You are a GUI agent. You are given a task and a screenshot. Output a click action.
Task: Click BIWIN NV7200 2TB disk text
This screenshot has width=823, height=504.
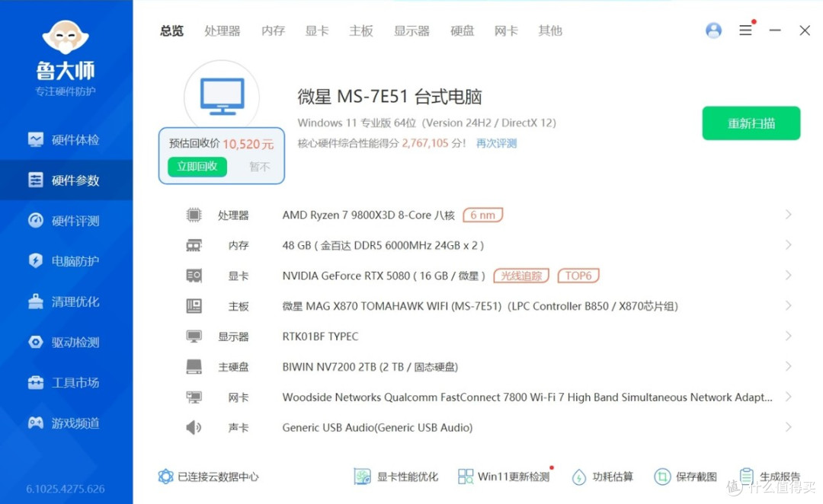pyautogui.click(x=370, y=367)
